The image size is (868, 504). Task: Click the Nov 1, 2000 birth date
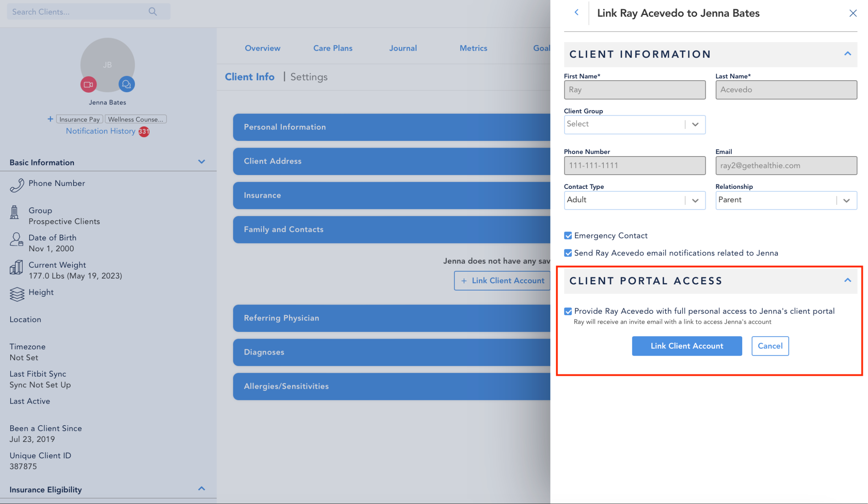point(51,249)
